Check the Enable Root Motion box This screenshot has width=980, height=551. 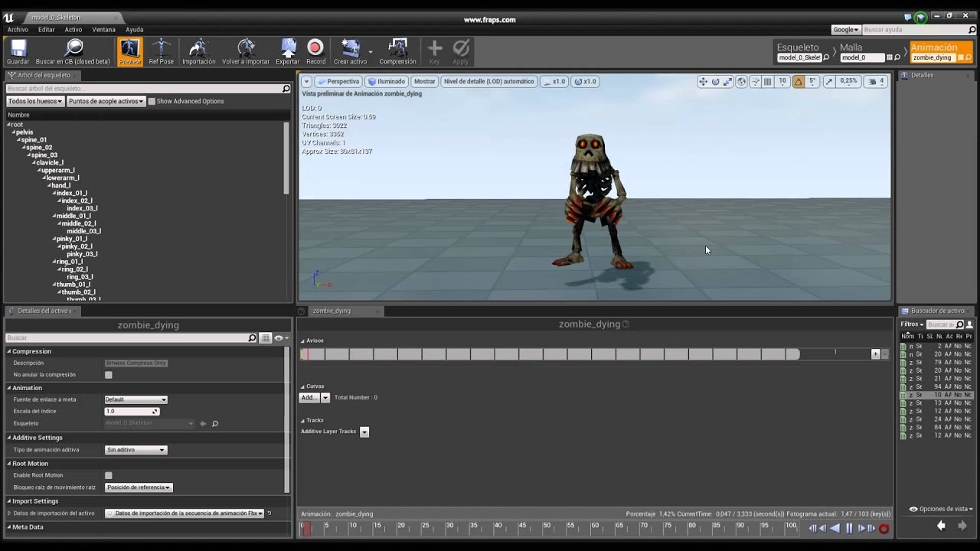tap(109, 475)
